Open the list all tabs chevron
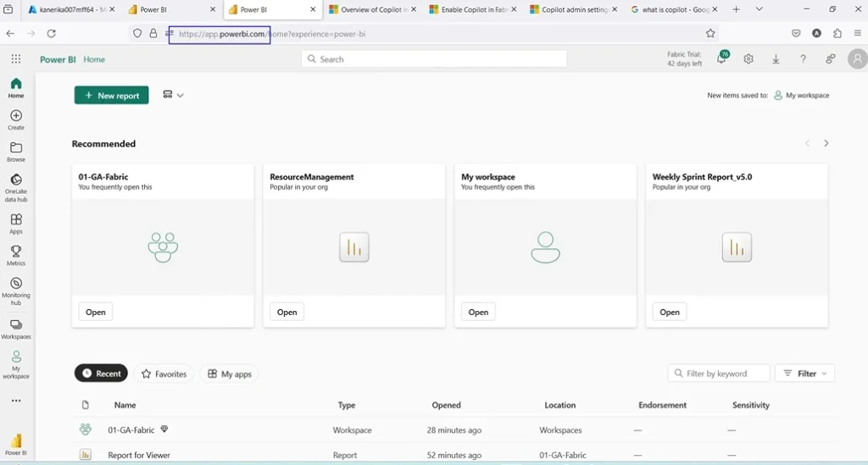 (759, 9)
